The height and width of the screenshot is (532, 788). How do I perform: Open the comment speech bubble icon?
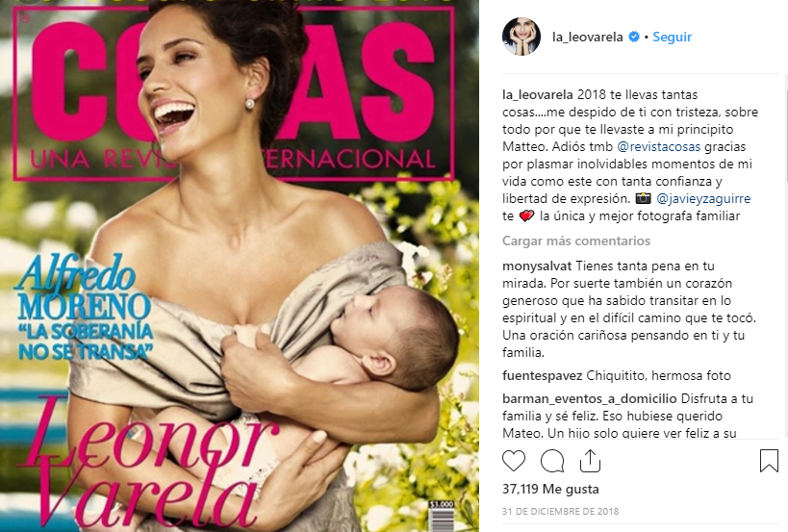point(552,461)
